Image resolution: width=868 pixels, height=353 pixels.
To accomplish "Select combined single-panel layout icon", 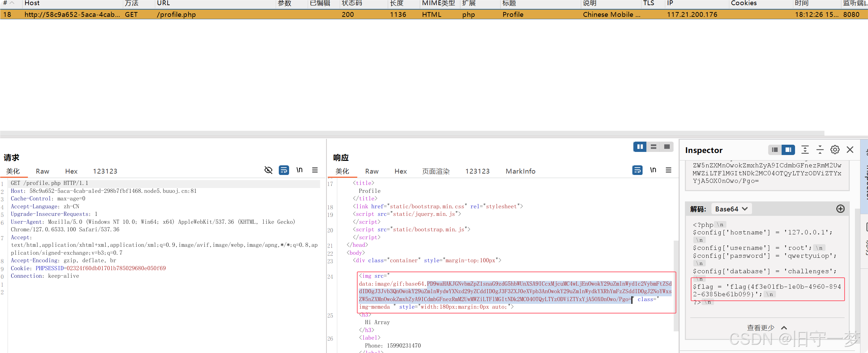I will (x=667, y=147).
